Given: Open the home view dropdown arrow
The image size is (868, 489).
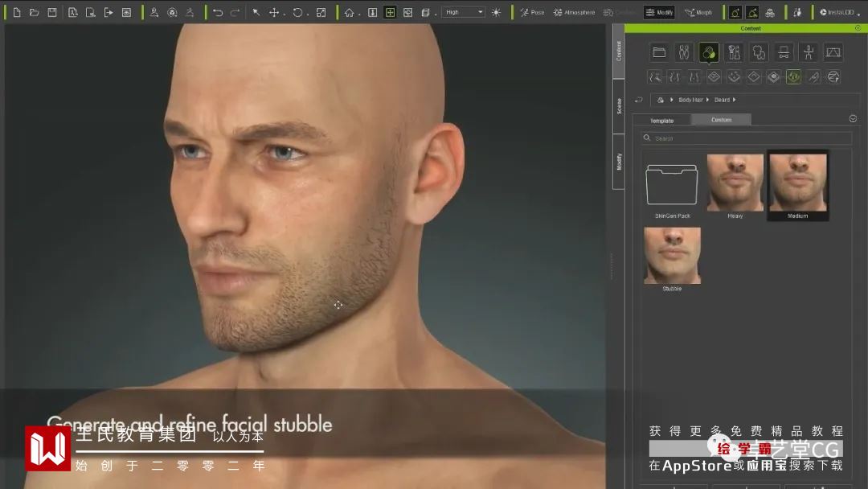Looking at the screenshot, I should [x=358, y=14].
